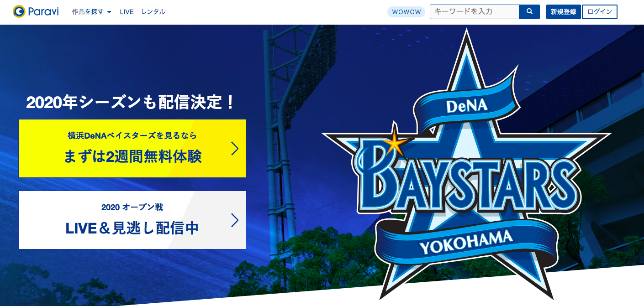Click the Paravi wordmark text
The height and width of the screenshot is (306, 644).
coord(43,12)
